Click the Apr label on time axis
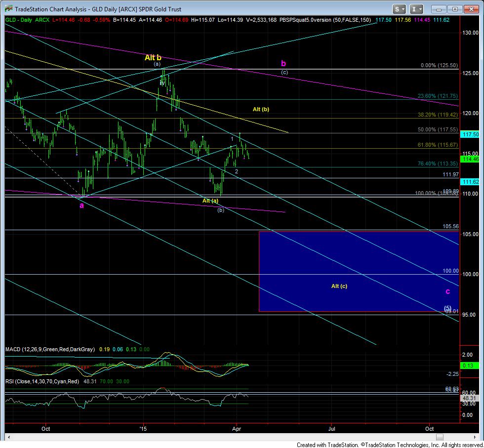 (x=237, y=429)
